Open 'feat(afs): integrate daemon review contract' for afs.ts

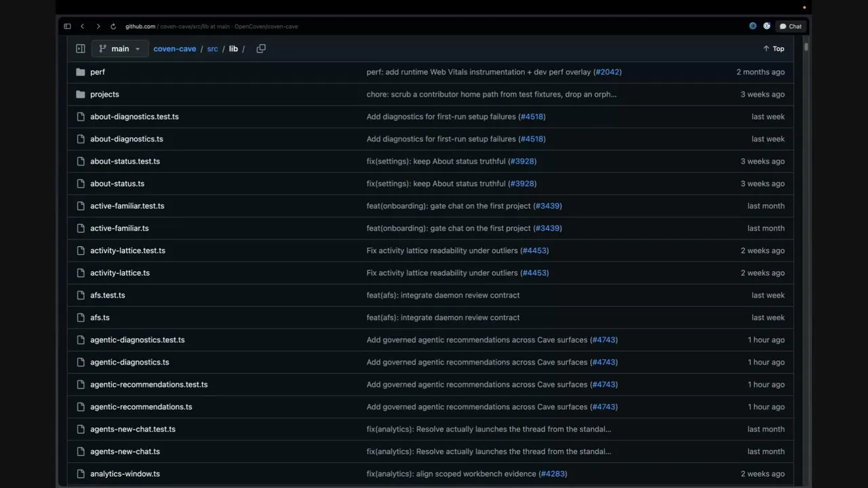coord(443,318)
